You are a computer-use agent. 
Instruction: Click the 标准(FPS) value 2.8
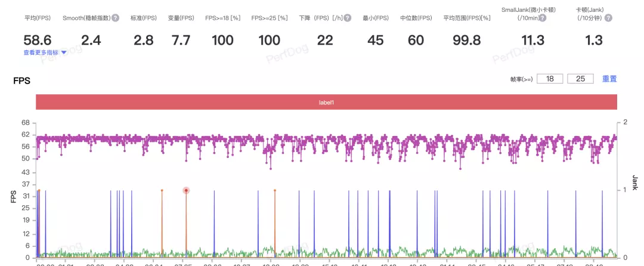pos(144,40)
